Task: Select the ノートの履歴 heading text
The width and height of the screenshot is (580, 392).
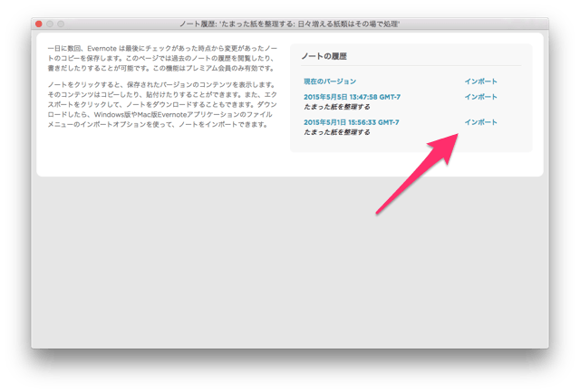Action: click(x=324, y=56)
